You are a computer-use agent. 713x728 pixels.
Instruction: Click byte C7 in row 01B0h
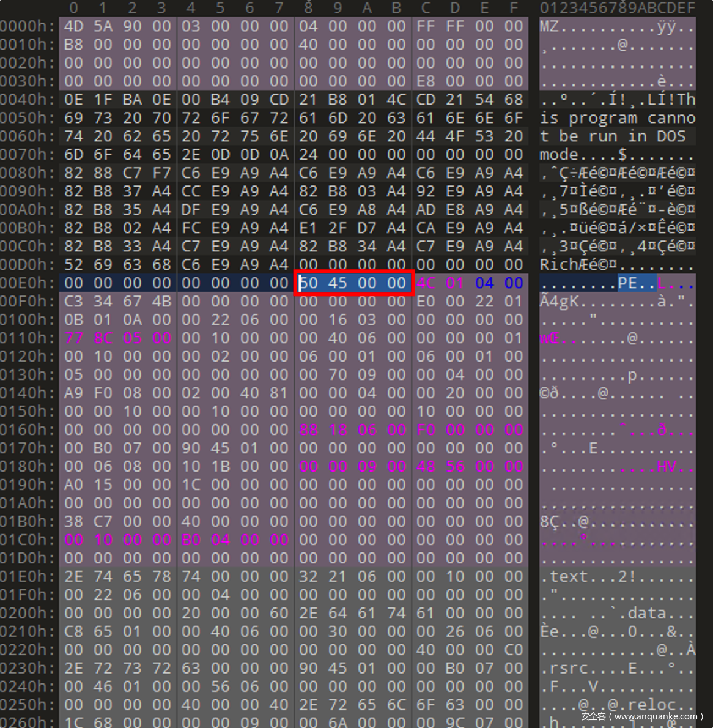(x=103, y=521)
